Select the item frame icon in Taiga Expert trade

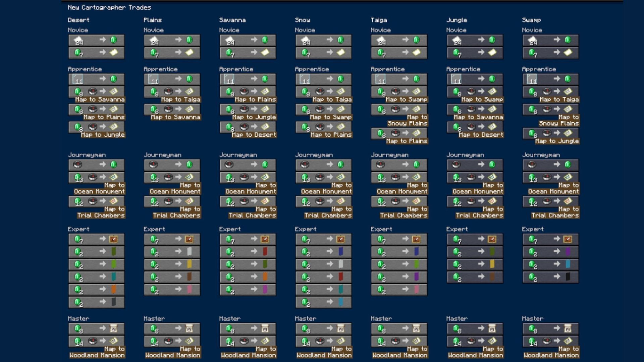416,239
